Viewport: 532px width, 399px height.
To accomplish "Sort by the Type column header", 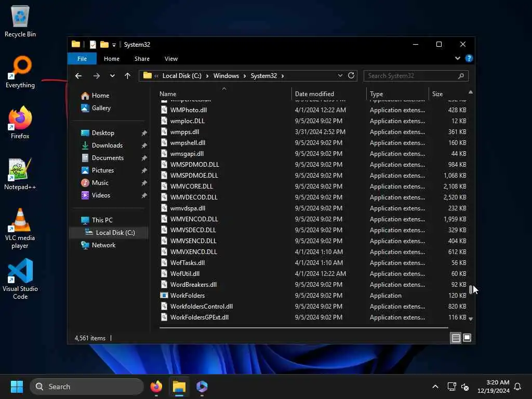I will [x=397, y=94].
